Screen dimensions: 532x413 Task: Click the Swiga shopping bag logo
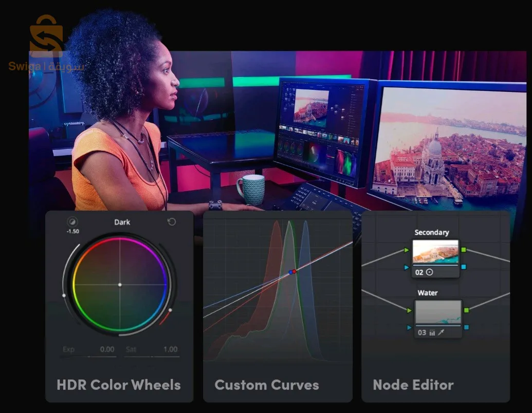[x=46, y=36]
